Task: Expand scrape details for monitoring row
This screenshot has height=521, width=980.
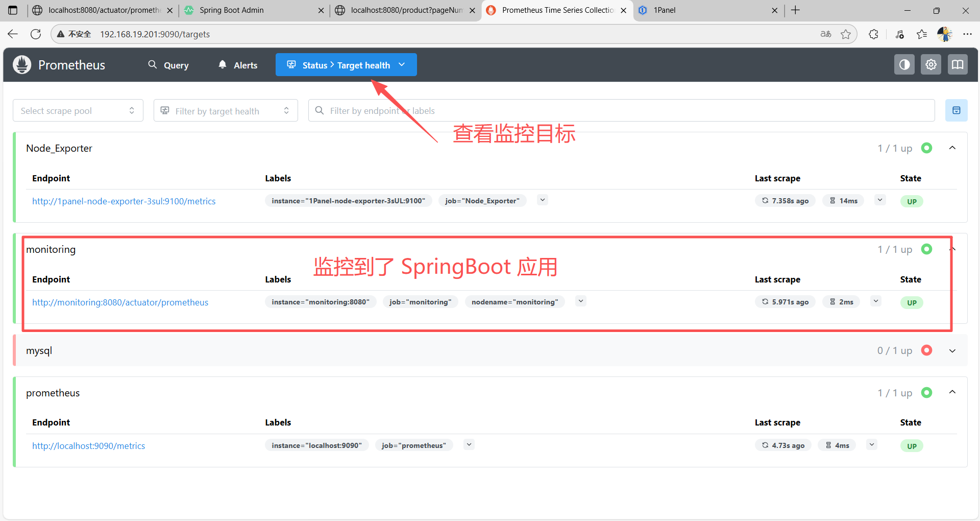Action: [x=876, y=301]
